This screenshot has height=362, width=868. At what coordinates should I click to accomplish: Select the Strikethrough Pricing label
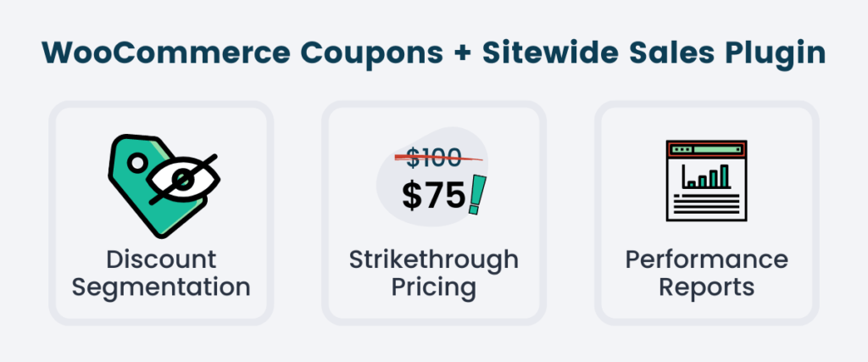point(433,274)
